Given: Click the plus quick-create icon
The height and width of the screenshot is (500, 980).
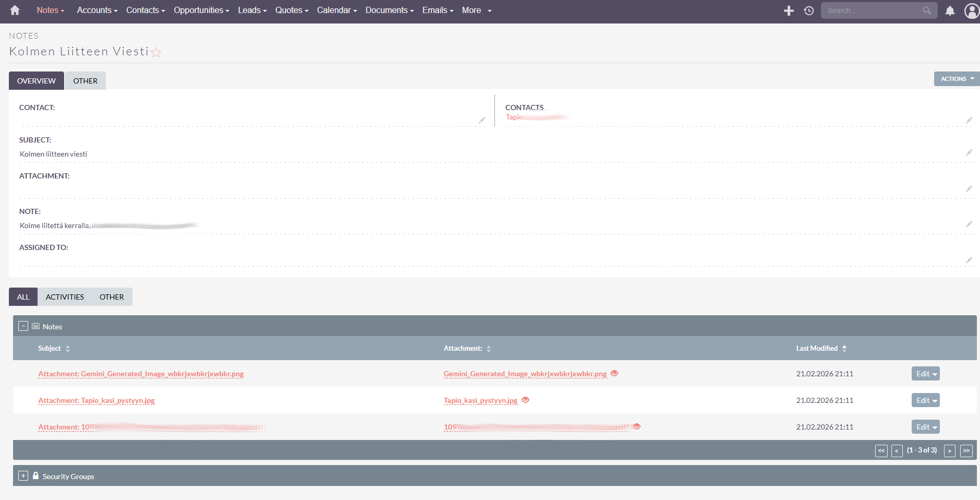Looking at the screenshot, I should coord(789,10).
